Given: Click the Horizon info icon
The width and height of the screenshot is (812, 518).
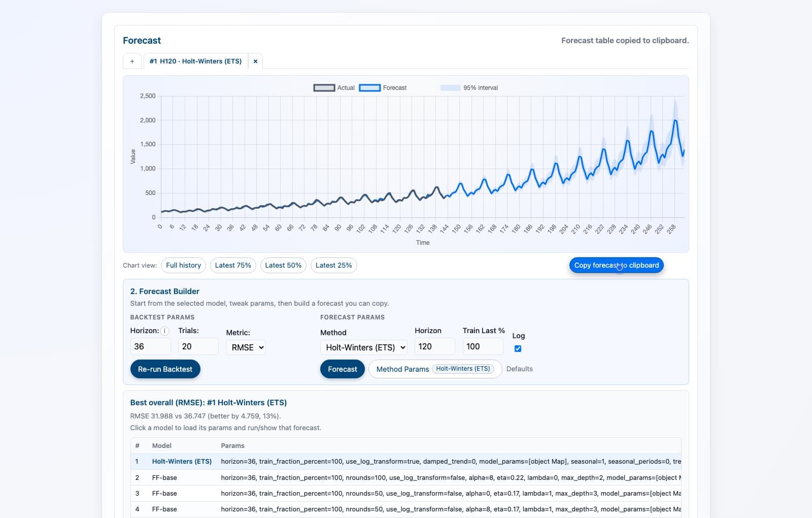Looking at the screenshot, I should point(164,331).
